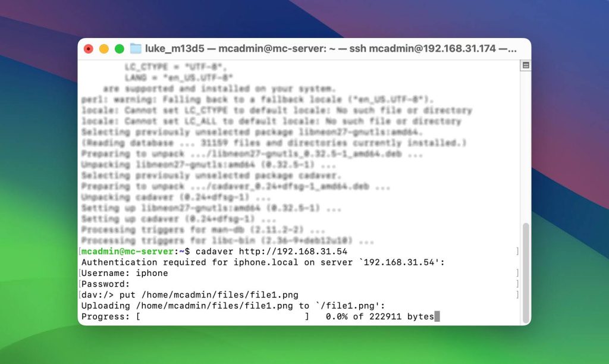
Task: Click the split pane icon at top right
Action: (526, 65)
